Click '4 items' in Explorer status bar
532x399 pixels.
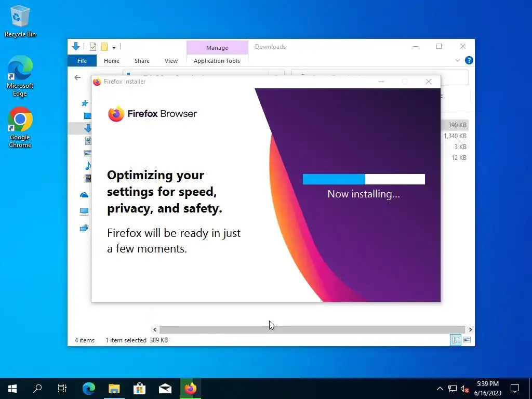click(85, 340)
